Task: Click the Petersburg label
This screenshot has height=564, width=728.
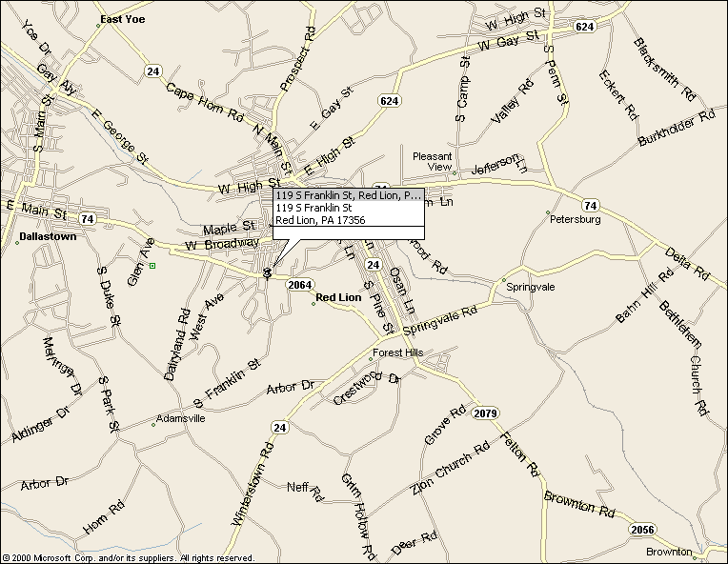Action: pyautogui.click(x=576, y=219)
